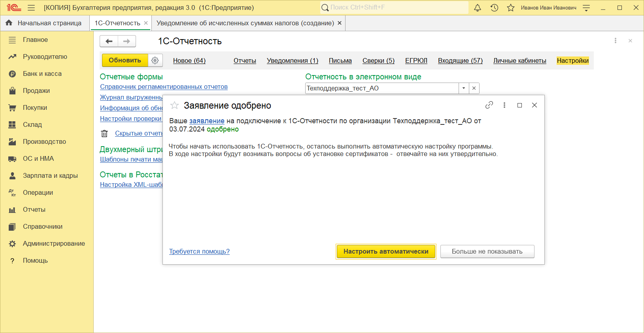The width and height of the screenshot is (644, 333).
Task: Click organization input field Техподдержка_тест_АО
Action: point(382,88)
